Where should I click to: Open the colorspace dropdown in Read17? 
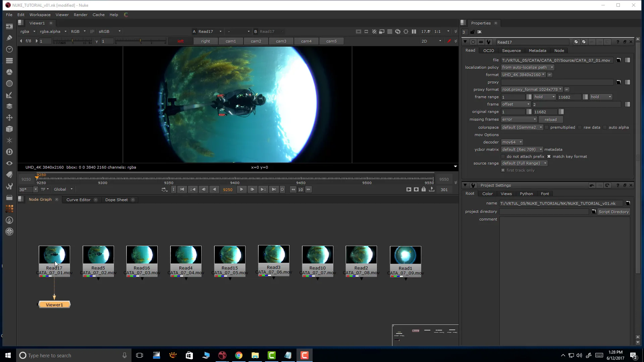pos(522,127)
